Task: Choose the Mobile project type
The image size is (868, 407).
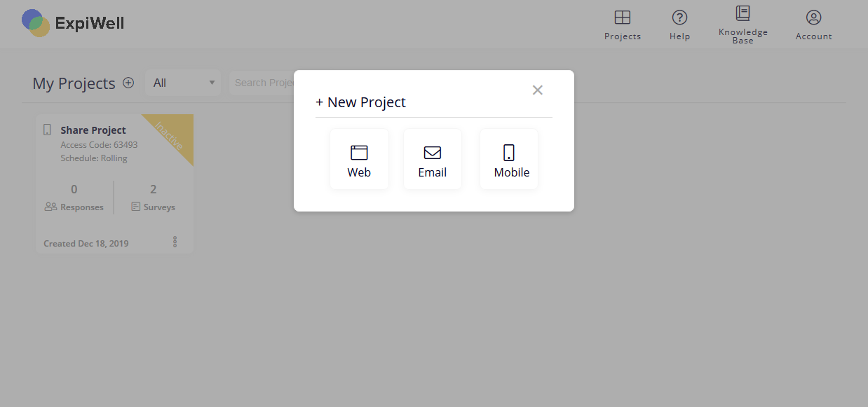Action: [509, 159]
